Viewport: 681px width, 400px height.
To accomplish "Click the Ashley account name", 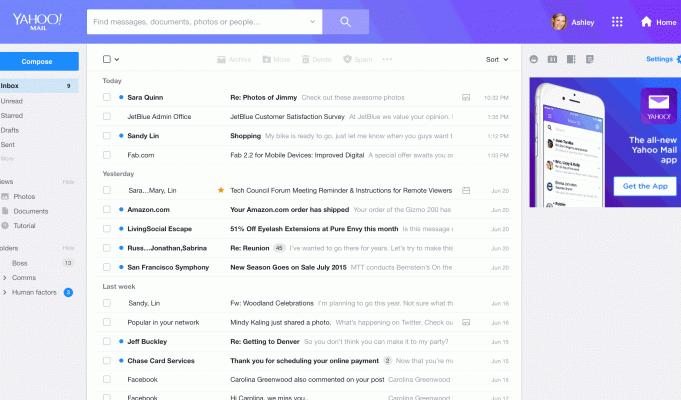I will point(582,22).
